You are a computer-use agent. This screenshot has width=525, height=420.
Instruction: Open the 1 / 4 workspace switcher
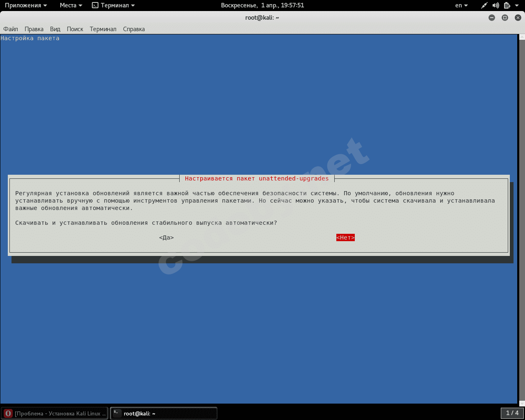[x=512, y=413]
